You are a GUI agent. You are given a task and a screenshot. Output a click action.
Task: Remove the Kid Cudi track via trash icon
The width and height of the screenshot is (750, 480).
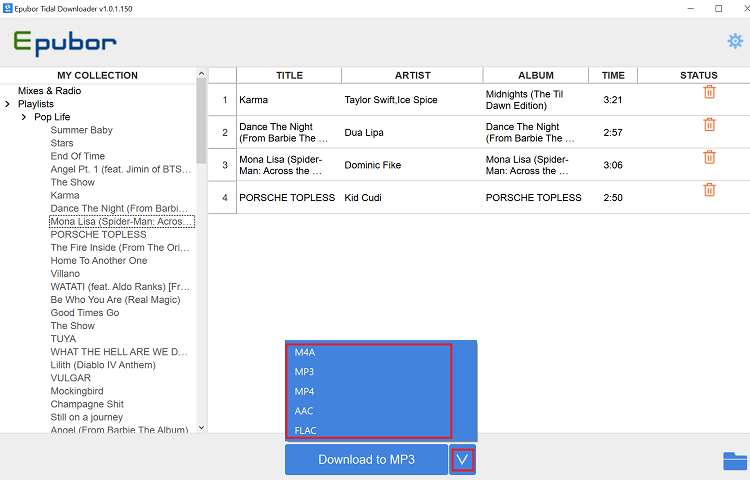pos(709,189)
